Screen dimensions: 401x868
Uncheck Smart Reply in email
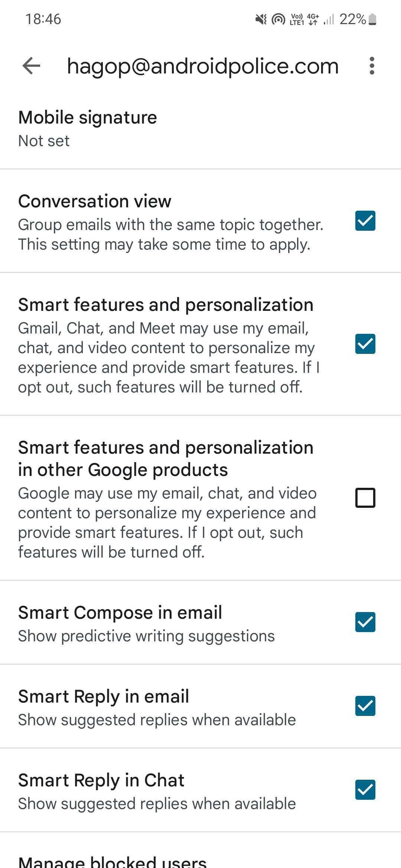pyautogui.click(x=365, y=706)
